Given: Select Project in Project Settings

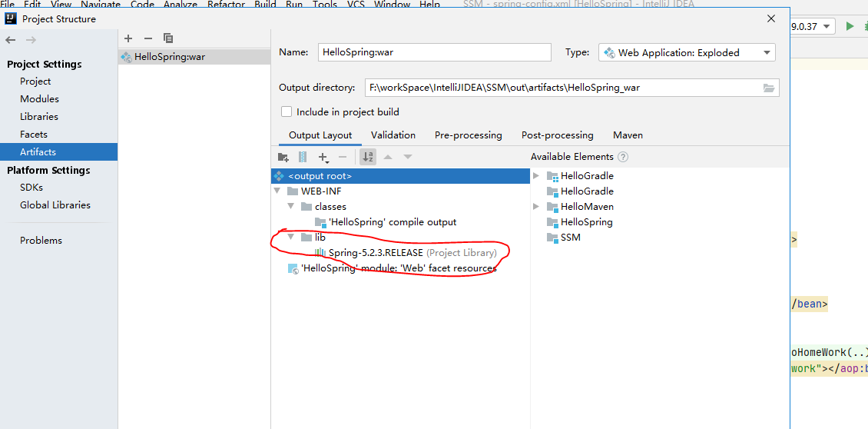Looking at the screenshot, I should [35, 81].
